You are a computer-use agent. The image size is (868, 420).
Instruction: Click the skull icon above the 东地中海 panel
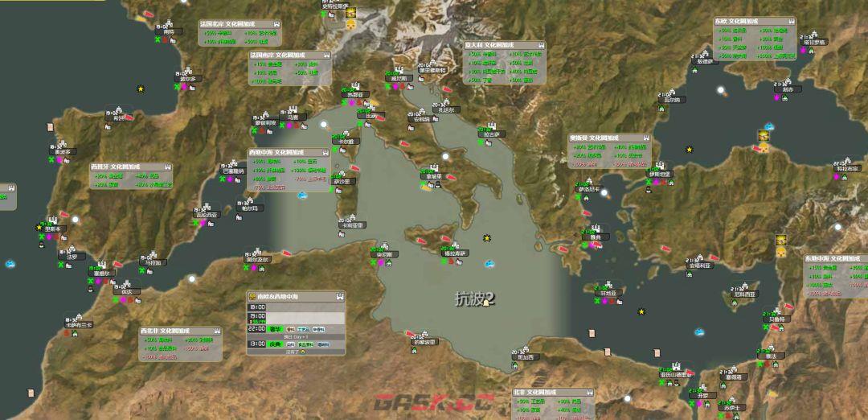click(781, 252)
